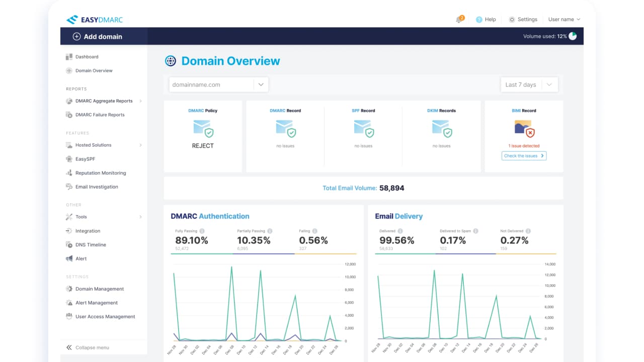Click the Fully Passing info icon
The height and width of the screenshot is (362, 644).
202,231
